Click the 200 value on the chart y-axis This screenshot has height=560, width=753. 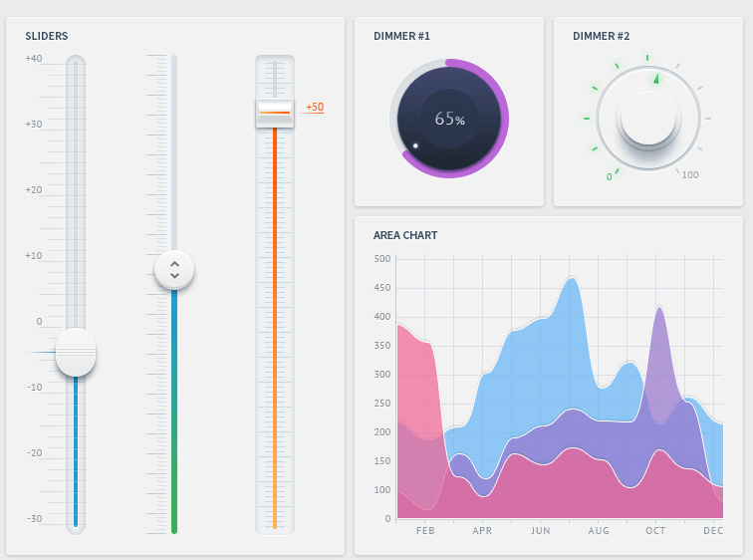(382, 431)
